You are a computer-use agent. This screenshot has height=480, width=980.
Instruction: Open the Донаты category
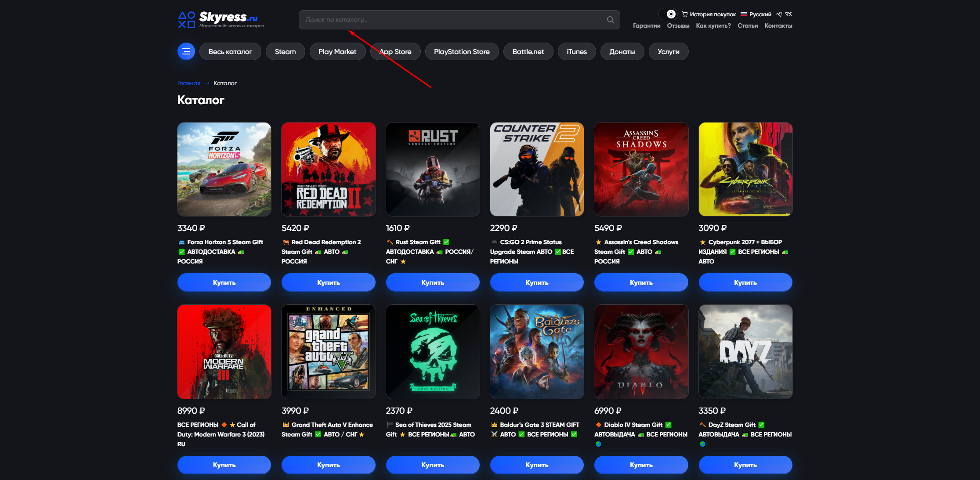tap(622, 51)
